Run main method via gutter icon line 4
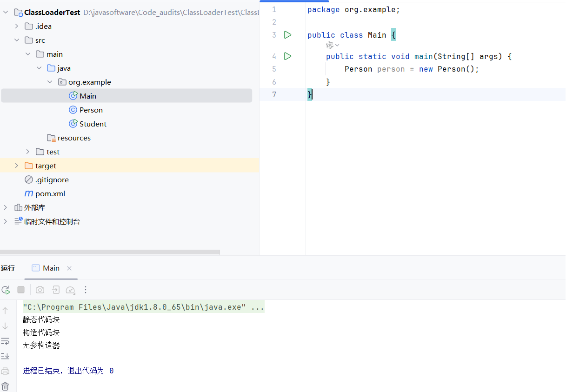This screenshot has width=566, height=392. (x=288, y=56)
